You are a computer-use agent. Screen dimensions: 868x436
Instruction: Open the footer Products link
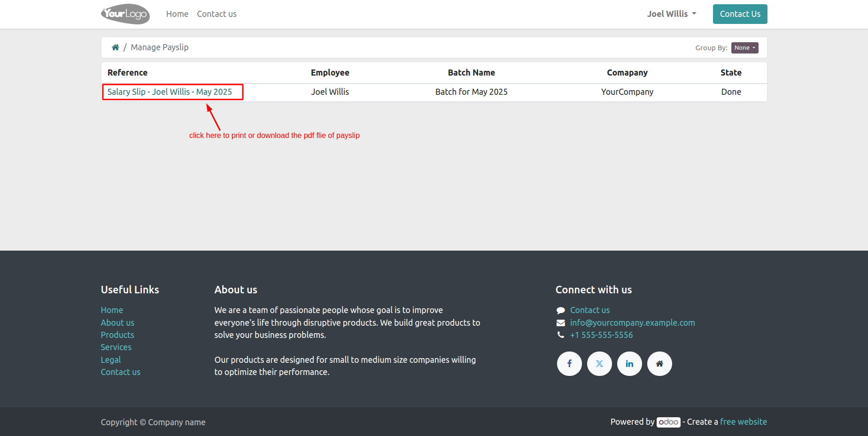(x=117, y=335)
